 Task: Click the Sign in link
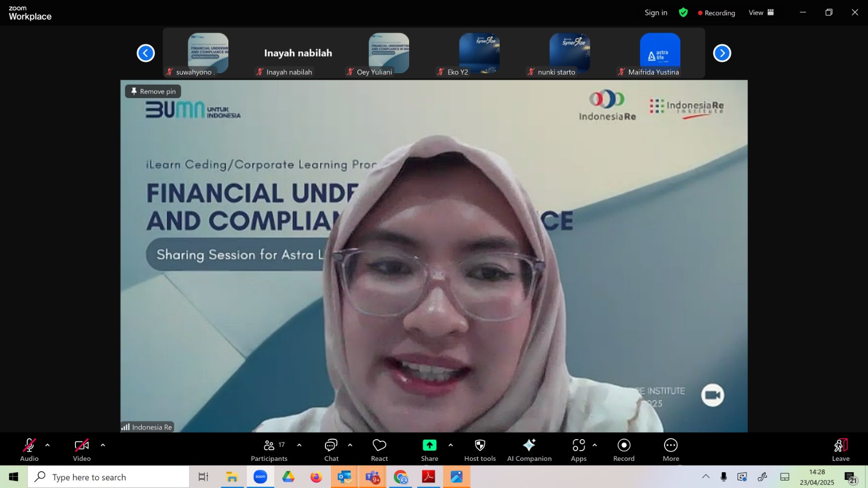(656, 12)
